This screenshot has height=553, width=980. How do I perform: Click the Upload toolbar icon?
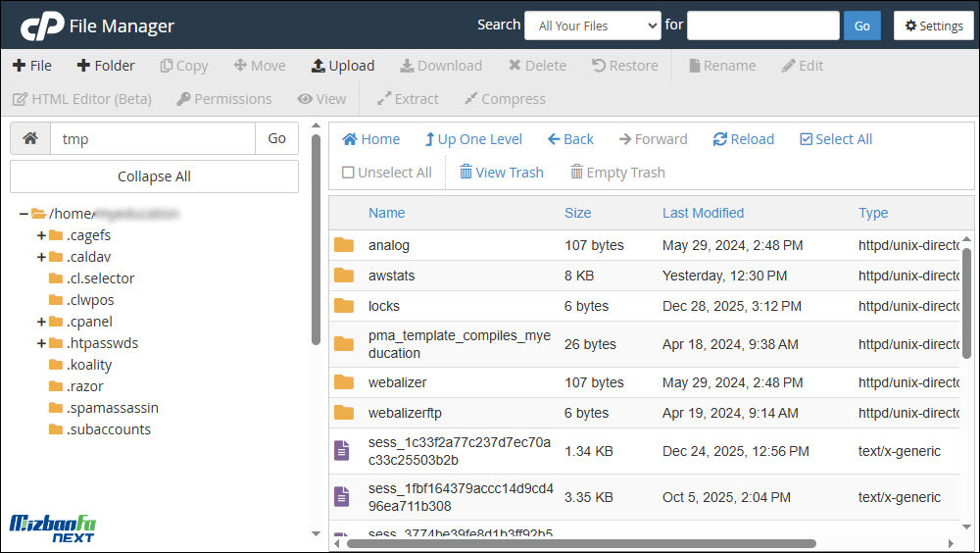coord(318,66)
